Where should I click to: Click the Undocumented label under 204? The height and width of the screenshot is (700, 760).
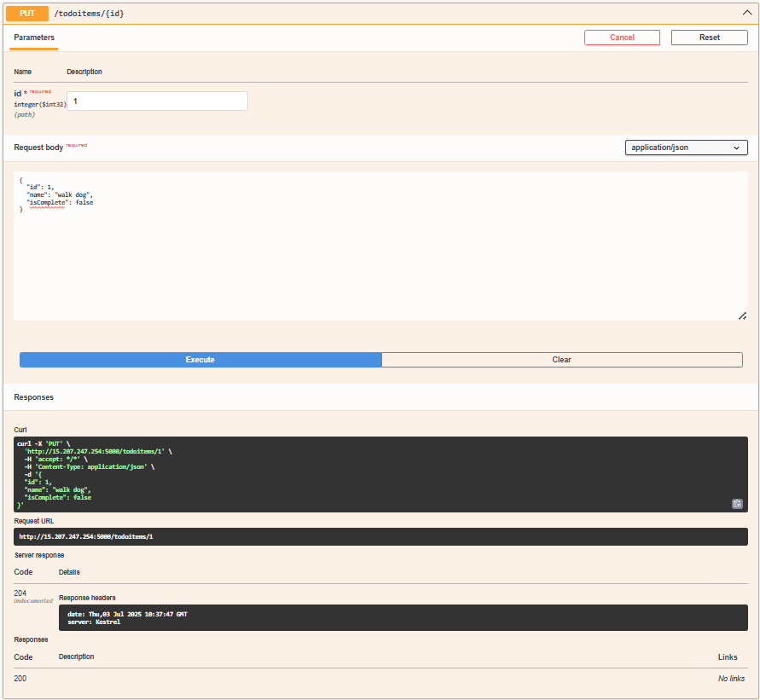click(x=33, y=601)
